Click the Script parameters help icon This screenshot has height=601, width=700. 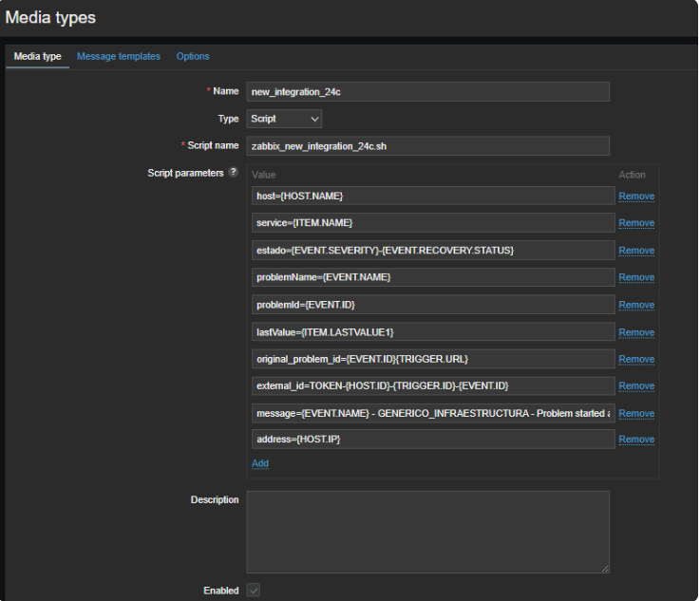[x=234, y=173]
